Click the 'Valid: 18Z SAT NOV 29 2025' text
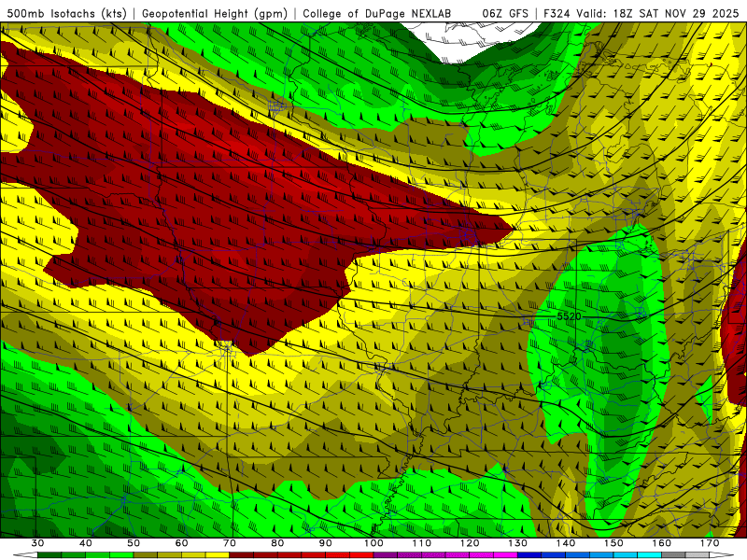747x560 pixels. pyautogui.click(x=657, y=14)
